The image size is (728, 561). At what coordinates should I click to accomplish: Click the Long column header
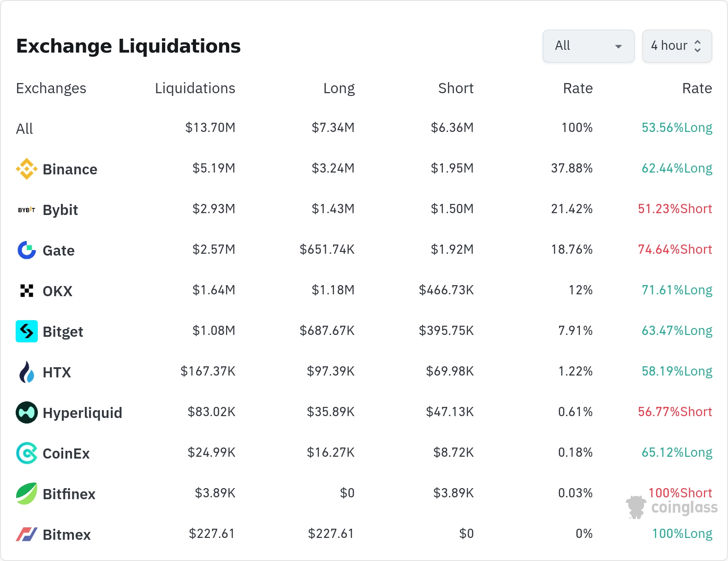(339, 88)
